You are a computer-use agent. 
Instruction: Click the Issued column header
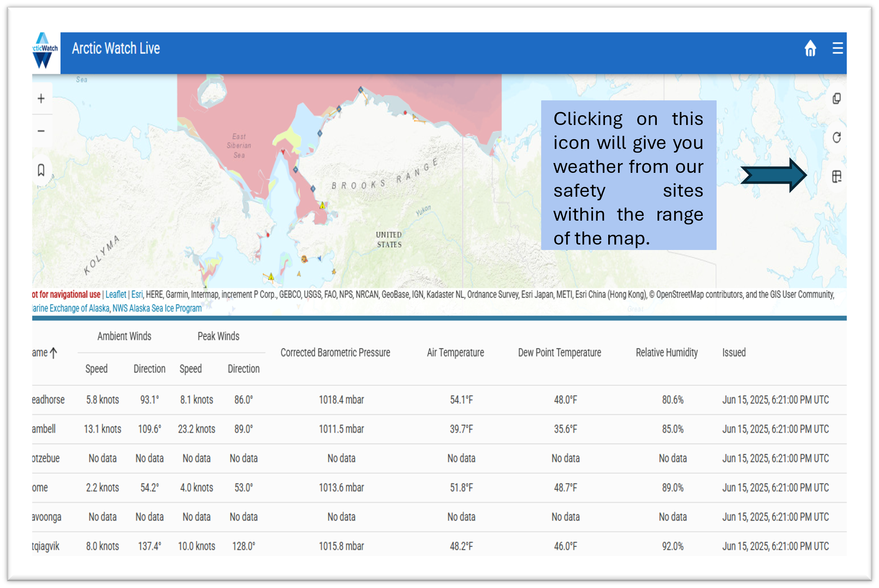point(734,353)
